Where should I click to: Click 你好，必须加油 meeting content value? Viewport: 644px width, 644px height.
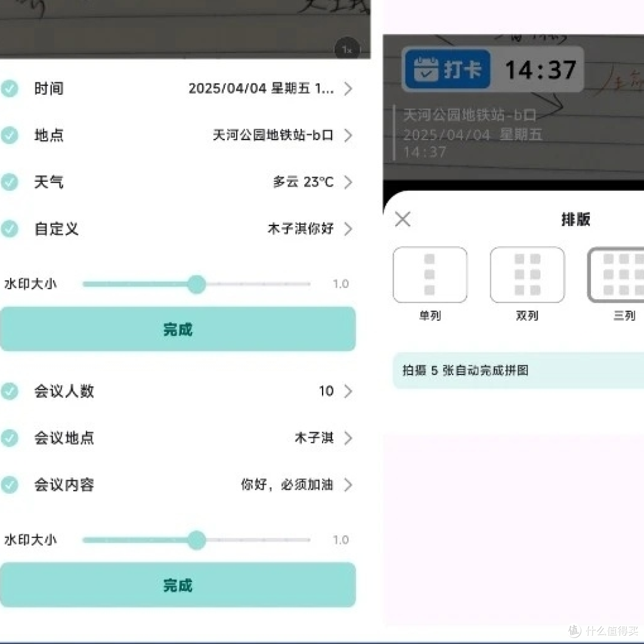(x=287, y=485)
